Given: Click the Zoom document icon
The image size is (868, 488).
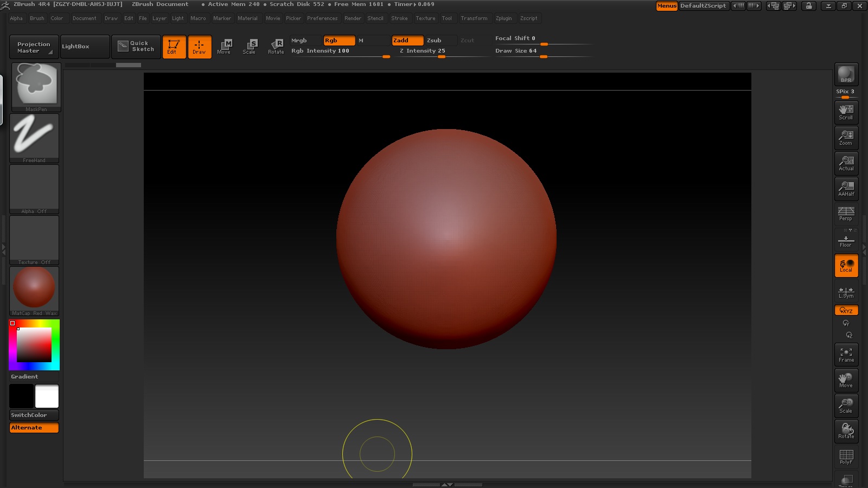Looking at the screenshot, I should point(846,138).
